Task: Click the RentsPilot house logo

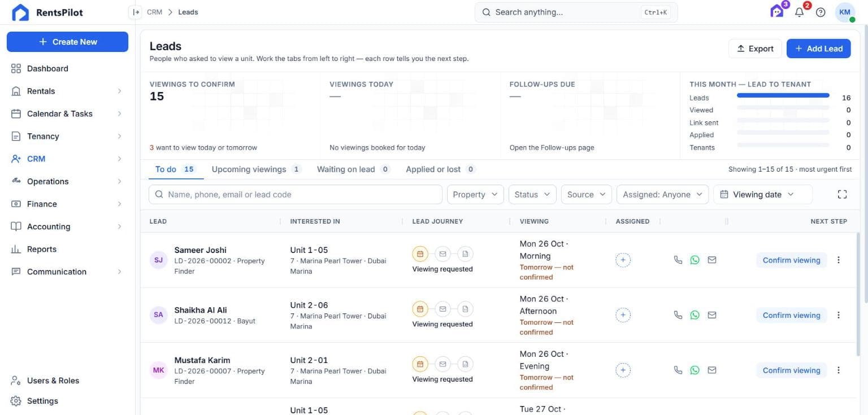Action: click(x=20, y=12)
